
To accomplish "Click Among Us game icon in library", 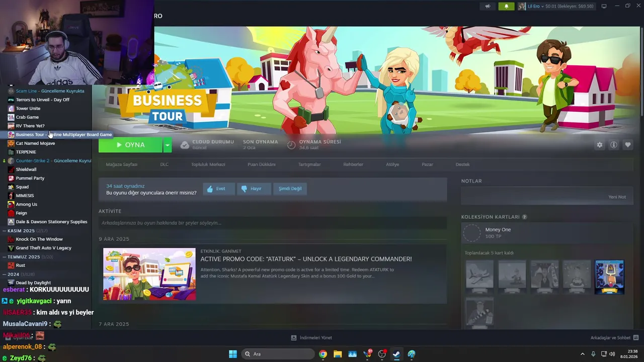I will (11, 204).
